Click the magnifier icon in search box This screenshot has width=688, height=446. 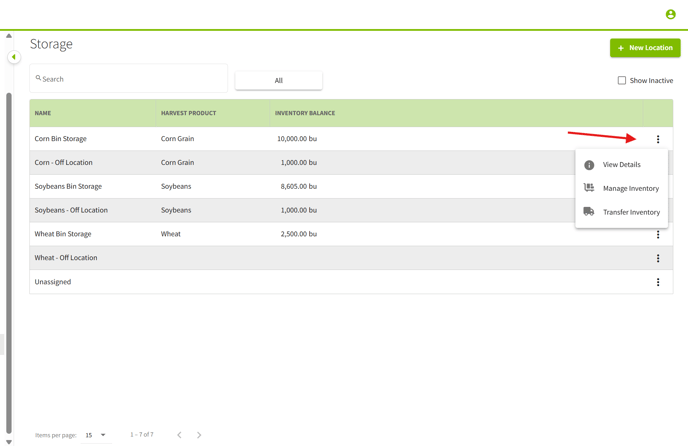(x=38, y=78)
